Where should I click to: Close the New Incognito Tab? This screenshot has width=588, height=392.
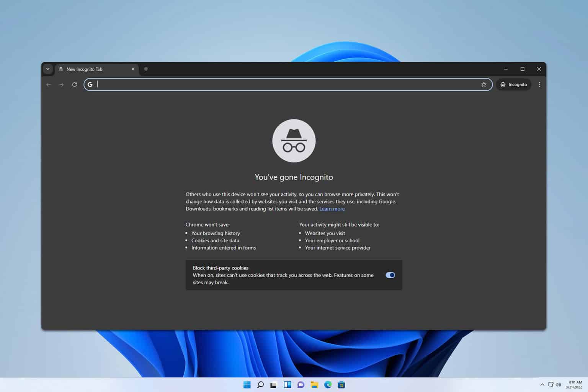point(133,69)
